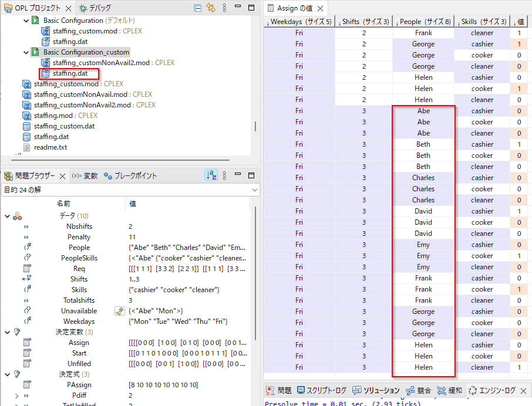Open the ソリューション tab
Viewport: 532px width, 406px height.
[x=376, y=390]
